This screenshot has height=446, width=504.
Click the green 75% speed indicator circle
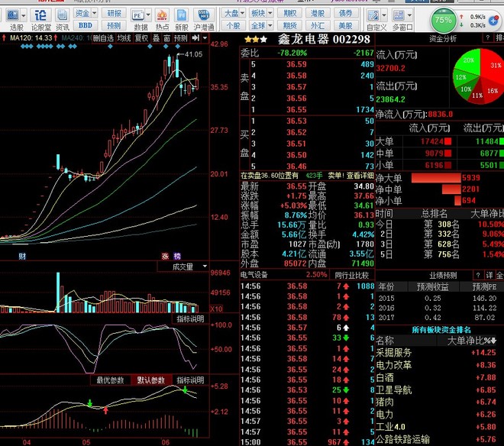443,20
